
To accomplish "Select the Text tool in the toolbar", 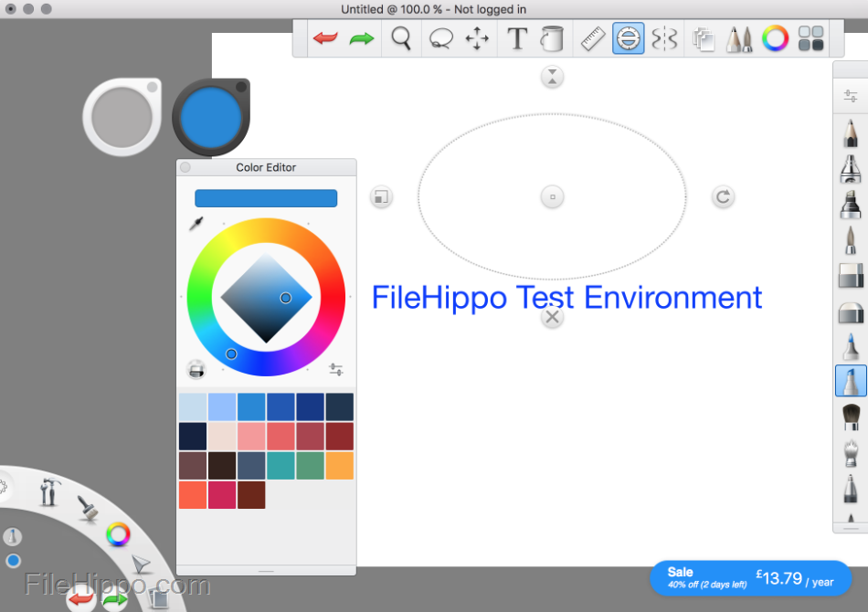I will tap(517, 38).
